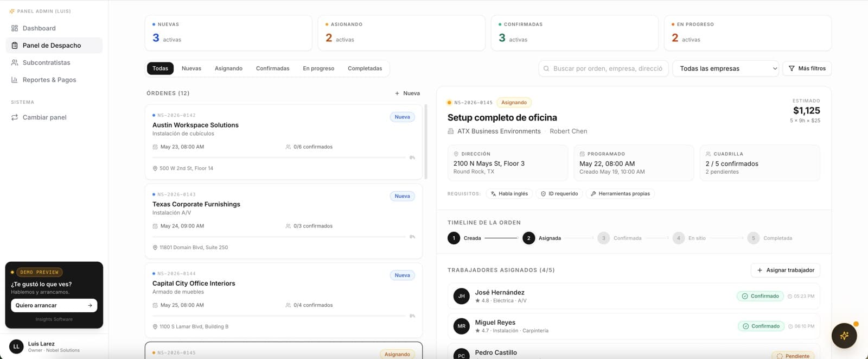Open the Austin Workspace Solutions order
Image resolution: width=868 pixels, height=359 pixels.
coord(284,142)
